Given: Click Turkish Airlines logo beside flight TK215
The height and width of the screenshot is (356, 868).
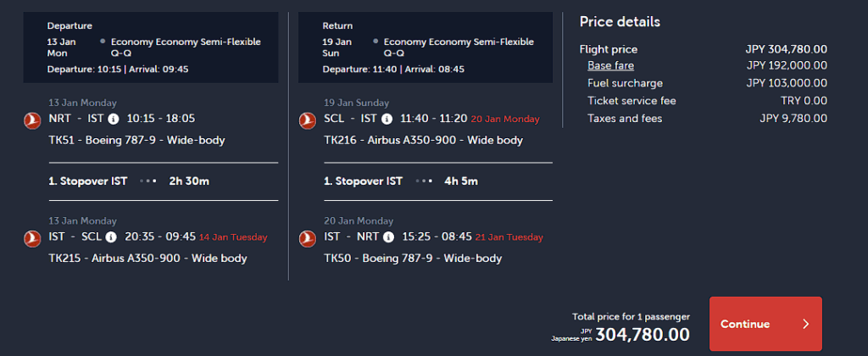Looking at the screenshot, I should pyautogui.click(x=32, y=239).
